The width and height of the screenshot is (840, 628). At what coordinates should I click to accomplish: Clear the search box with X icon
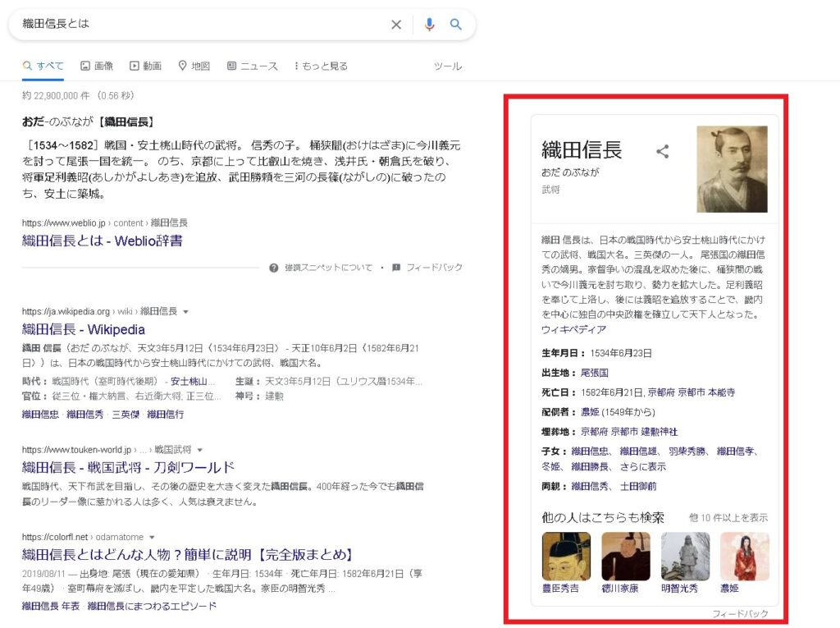point(396,24)
